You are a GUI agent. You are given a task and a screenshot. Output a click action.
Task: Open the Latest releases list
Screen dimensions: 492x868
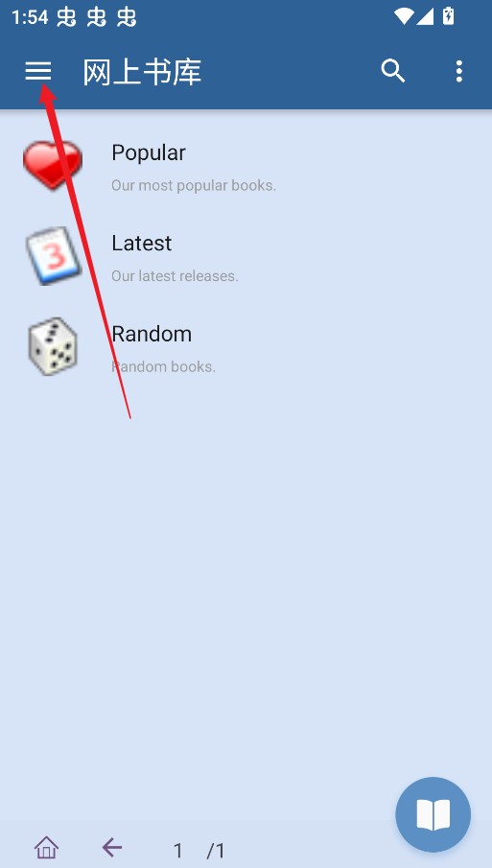(246, 258)
